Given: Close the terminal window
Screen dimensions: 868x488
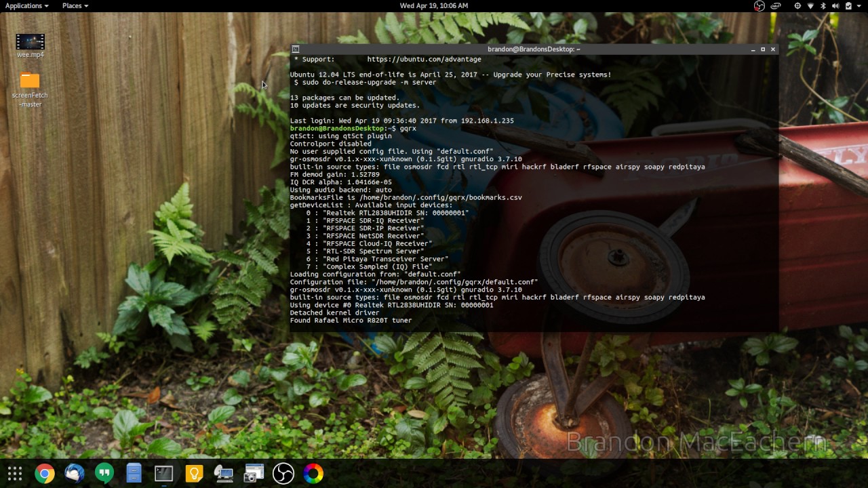Looking at the screenshot, I should pyautogui.click(x=773, y=49).
